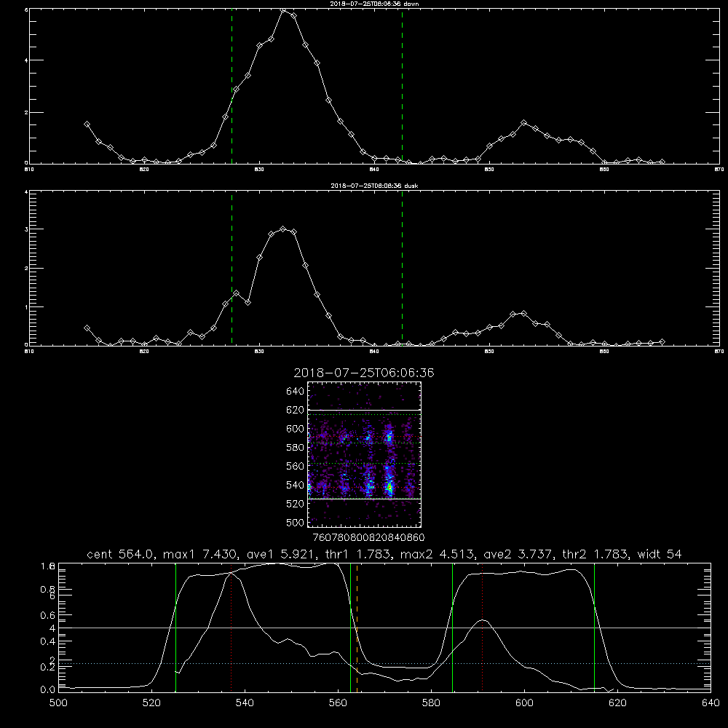Click the white horizontal line at level 4
728x728 pixels.
click(384, 628)
